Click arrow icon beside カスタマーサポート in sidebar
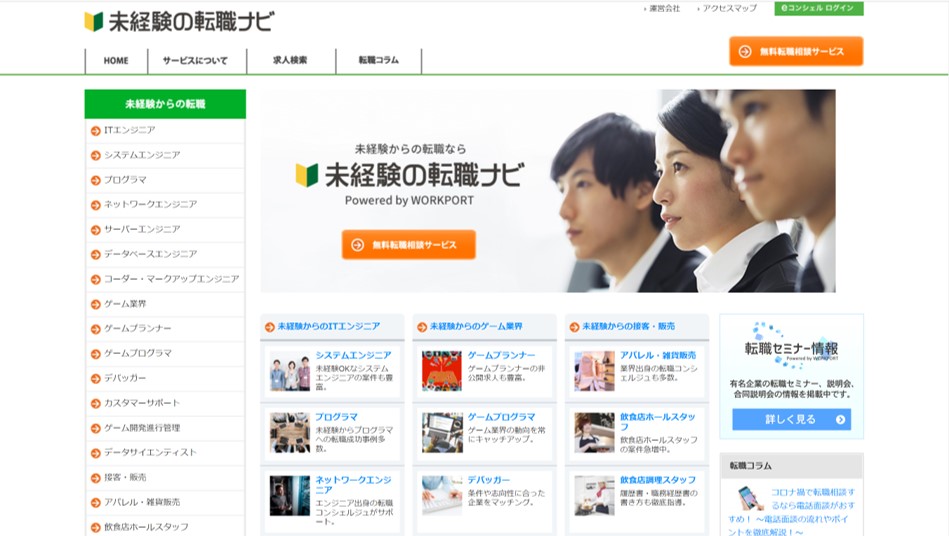Screen dimensions: 949x536 96,404
